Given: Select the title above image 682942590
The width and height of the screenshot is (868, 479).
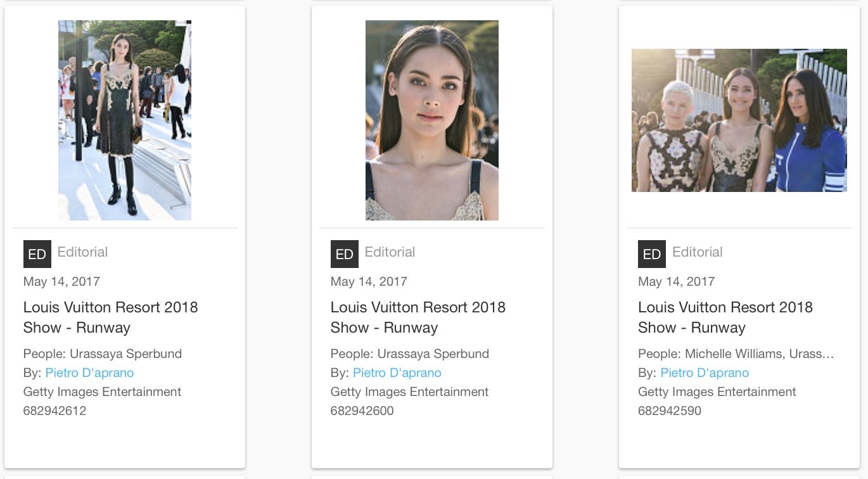Looking at the screenshot, I should [x=725, y=317].
